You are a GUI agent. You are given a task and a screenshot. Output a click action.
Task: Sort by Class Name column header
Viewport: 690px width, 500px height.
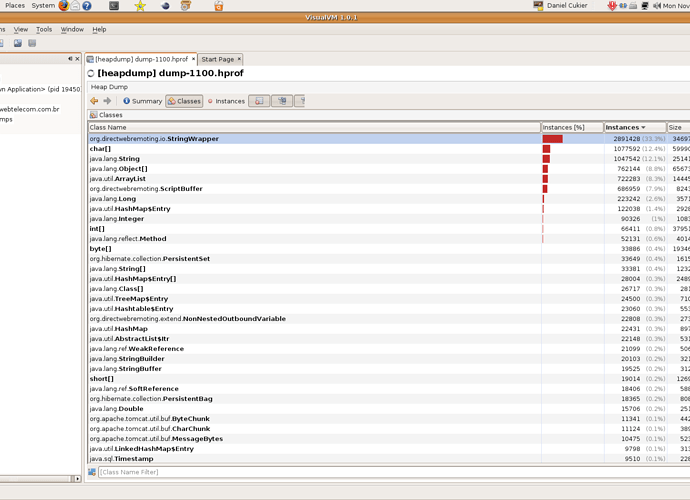314,127
